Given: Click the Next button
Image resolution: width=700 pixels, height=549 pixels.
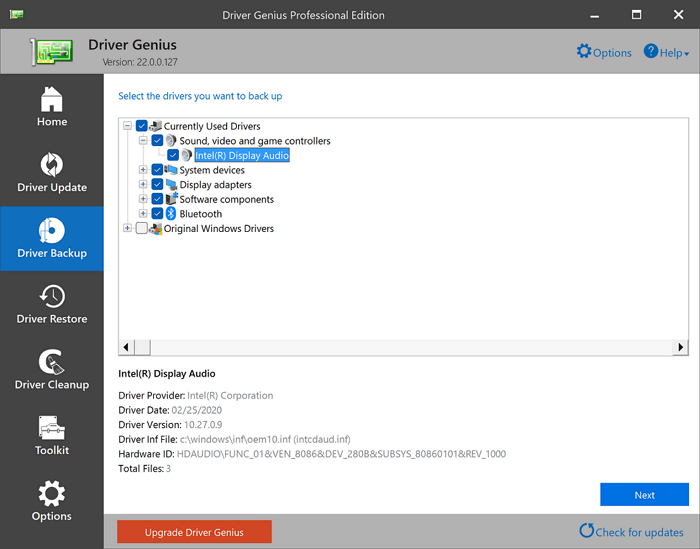Looking at the screenshot, I should [644, 495].
